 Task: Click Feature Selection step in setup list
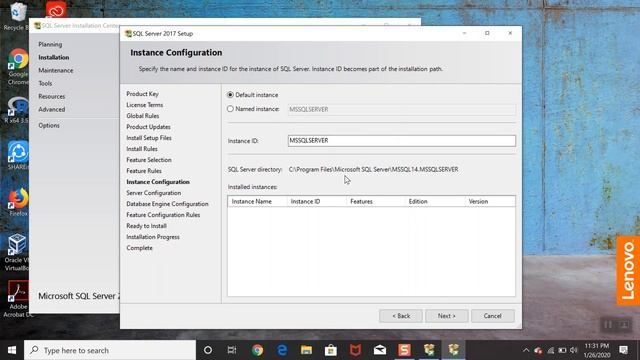click(149, 160)
